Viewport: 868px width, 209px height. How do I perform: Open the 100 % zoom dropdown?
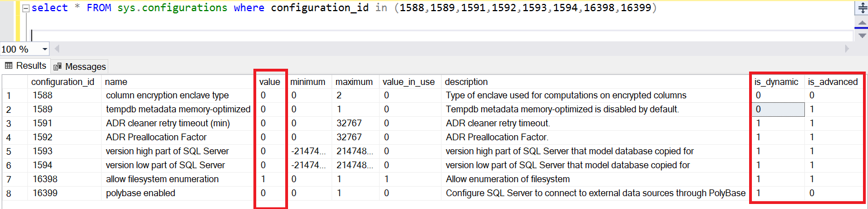coord(44,49)
